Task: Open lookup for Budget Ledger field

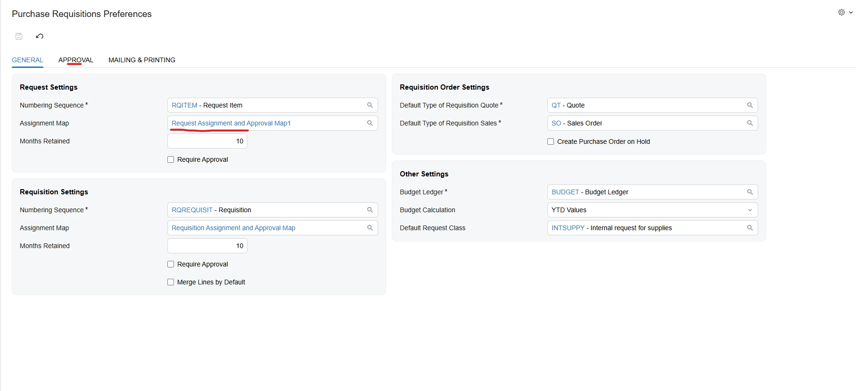Action: tap(750, 192)
